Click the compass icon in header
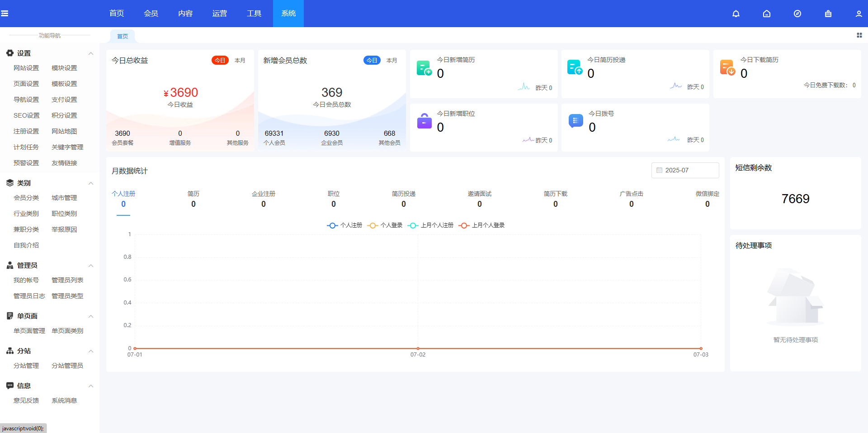 point(797,14)
